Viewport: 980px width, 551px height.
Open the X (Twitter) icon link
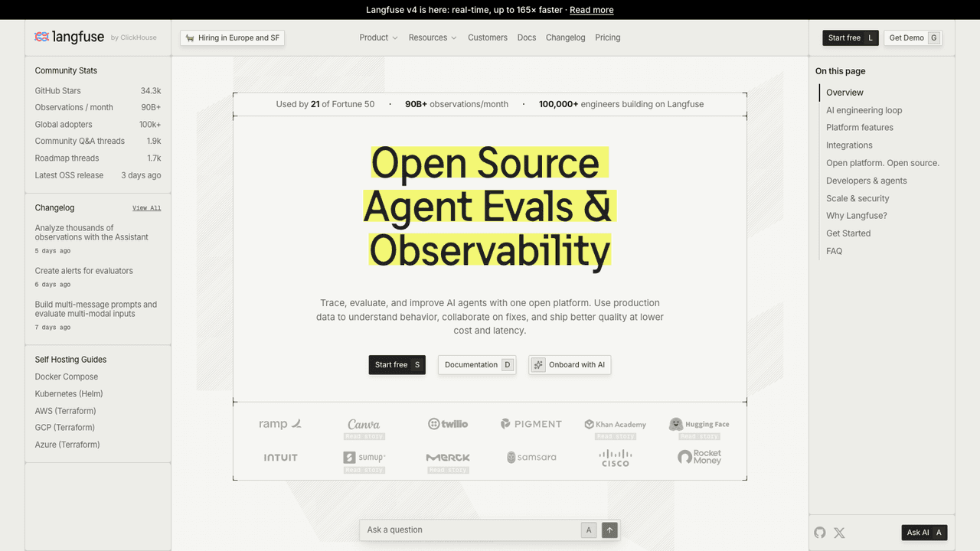[x=839, y=533]
